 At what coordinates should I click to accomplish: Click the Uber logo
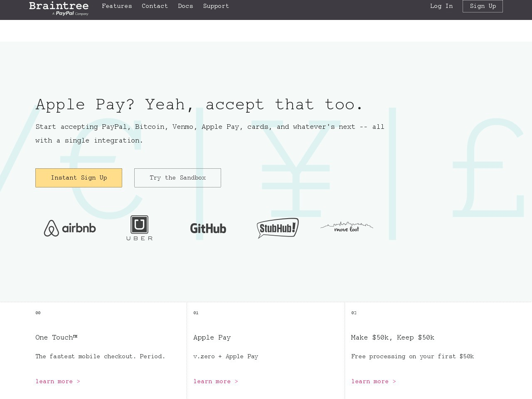[139, 228]
